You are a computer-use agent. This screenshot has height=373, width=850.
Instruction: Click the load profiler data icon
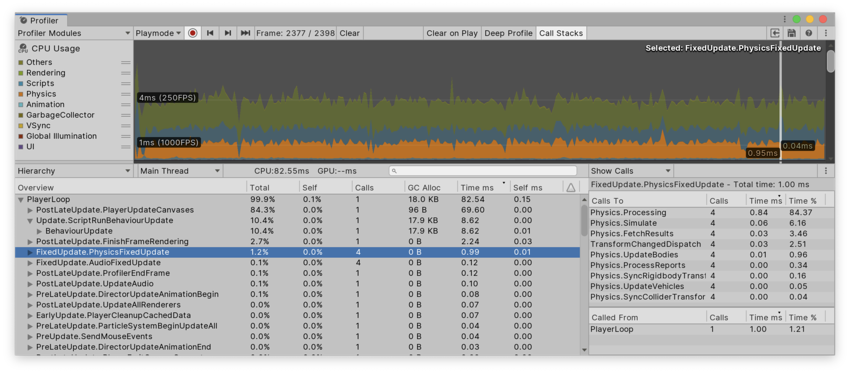tap(775, 33)
